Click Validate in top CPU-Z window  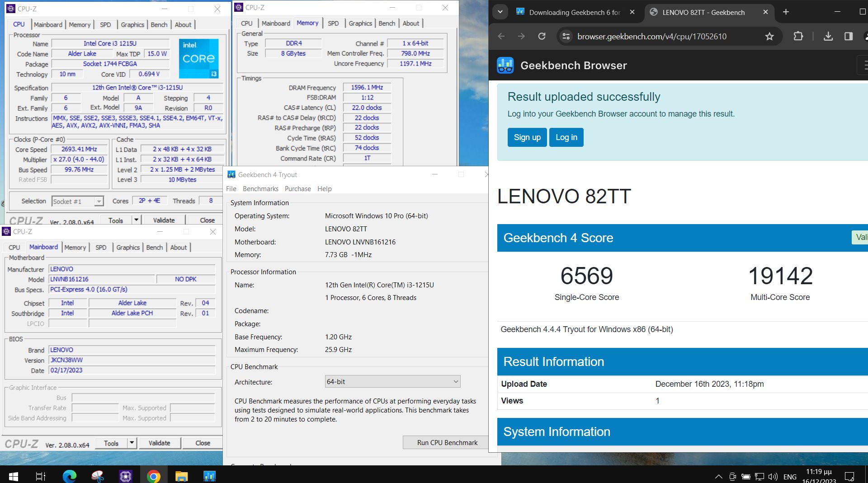point(164,220)
